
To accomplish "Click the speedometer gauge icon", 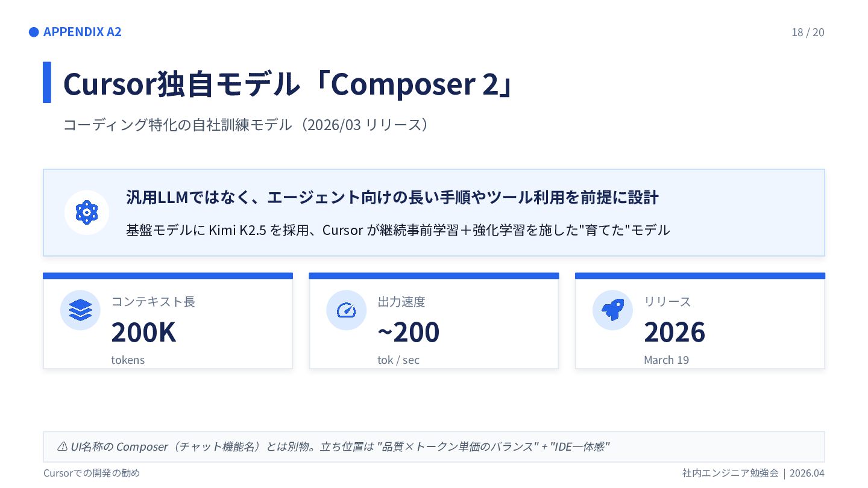I will (x=347, y=310).
